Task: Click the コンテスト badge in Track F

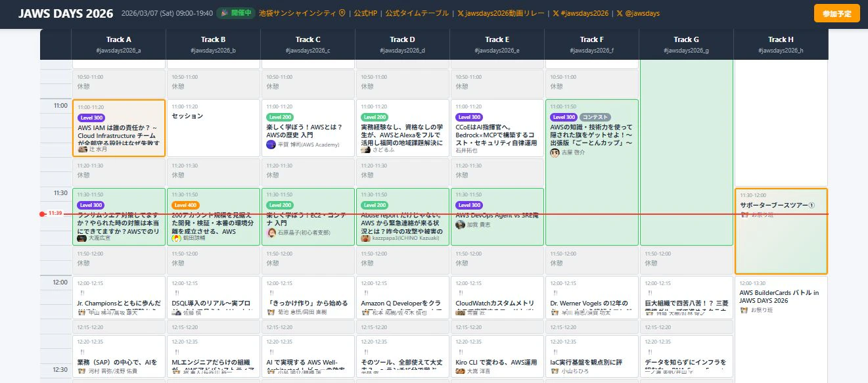Action: click(x=595, y=117)
